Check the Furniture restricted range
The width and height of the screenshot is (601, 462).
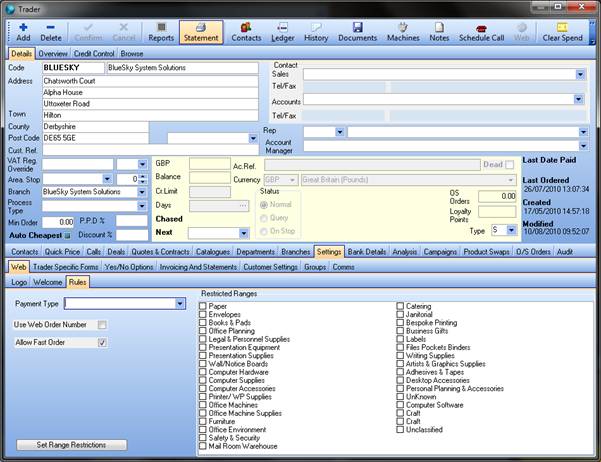(203, 421)
